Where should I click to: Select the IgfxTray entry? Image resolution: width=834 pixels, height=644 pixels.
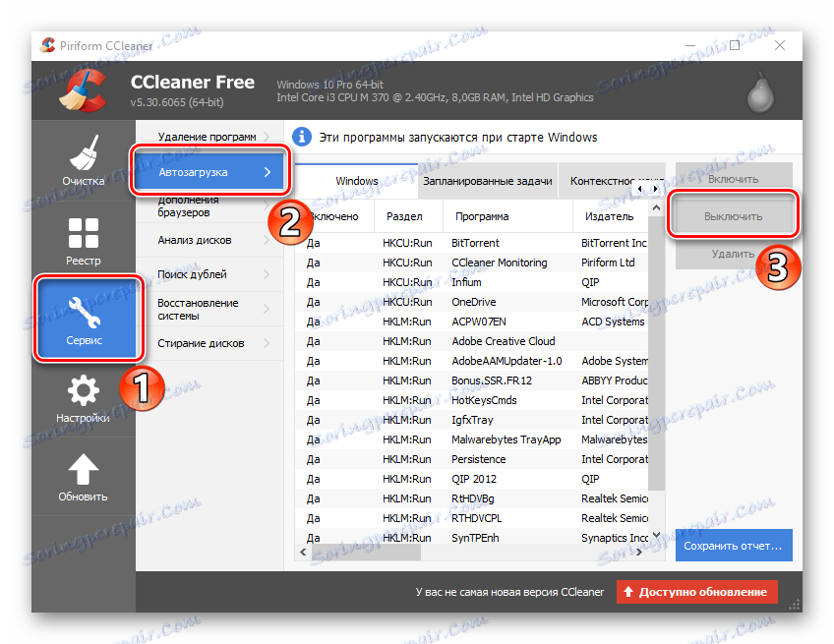[x=472, y=420]
